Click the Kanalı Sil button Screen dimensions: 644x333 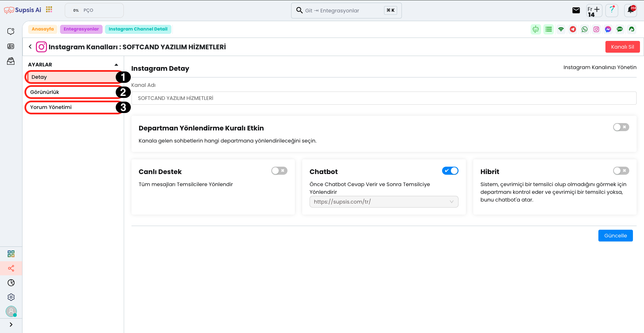(622, 47)
